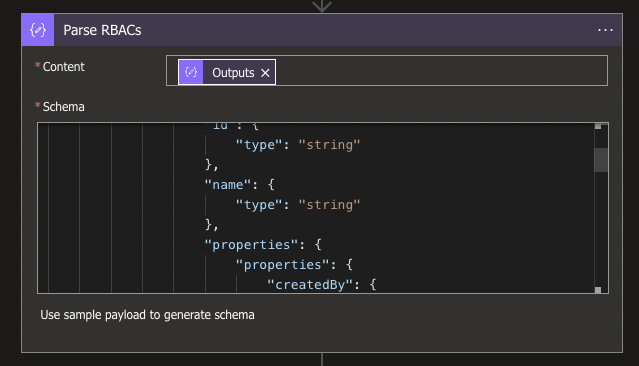Viewport: 639px width, 366px height.
Task: Place cursor on "createdBy" line
Action: [322, 284]
